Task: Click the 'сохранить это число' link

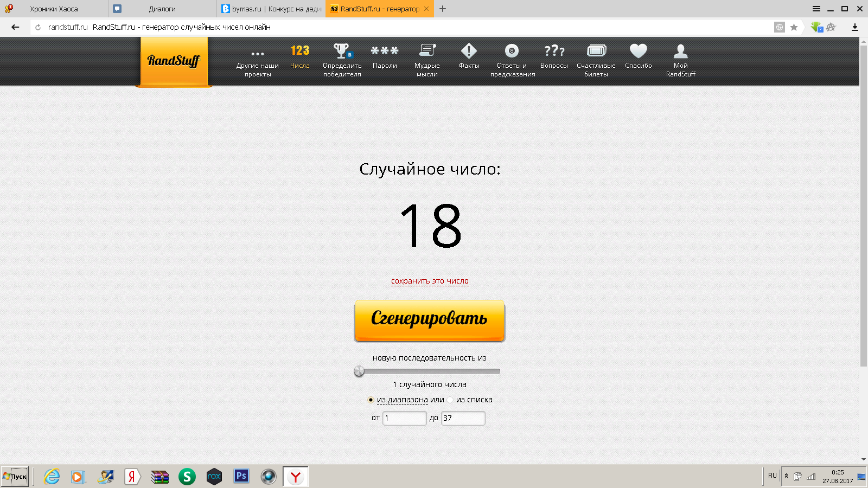Action: tap(430, 281)
